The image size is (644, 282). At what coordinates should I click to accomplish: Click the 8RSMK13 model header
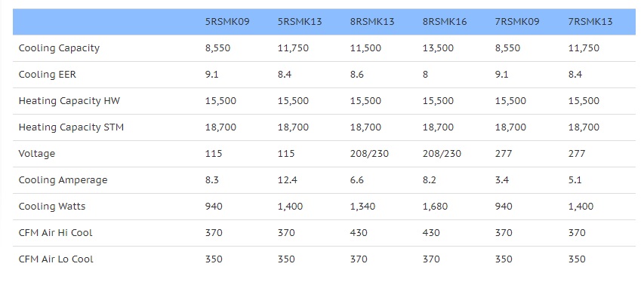[x=372, y=22]
